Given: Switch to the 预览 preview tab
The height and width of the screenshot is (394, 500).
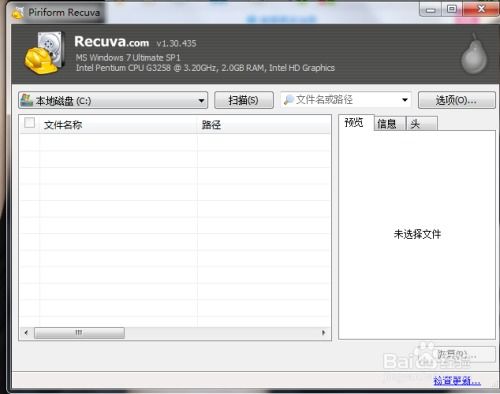Looking at the screenshot, I should click(356, 123).
